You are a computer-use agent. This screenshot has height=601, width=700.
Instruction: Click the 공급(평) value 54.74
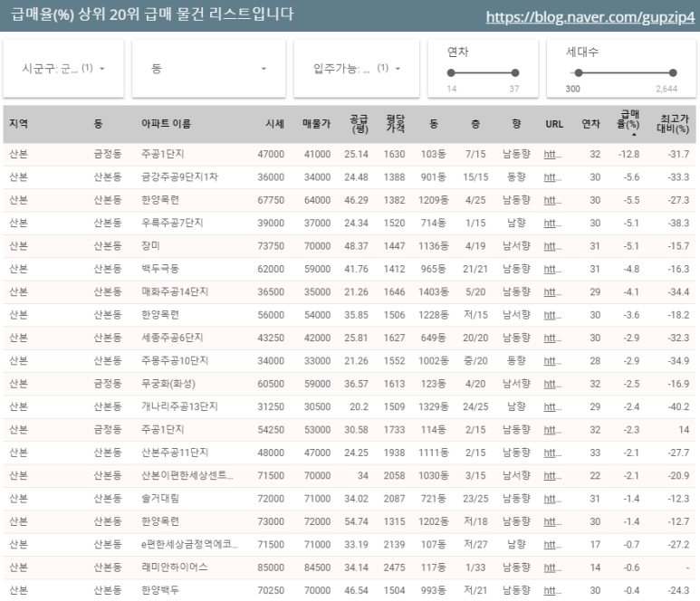point(356,521)
